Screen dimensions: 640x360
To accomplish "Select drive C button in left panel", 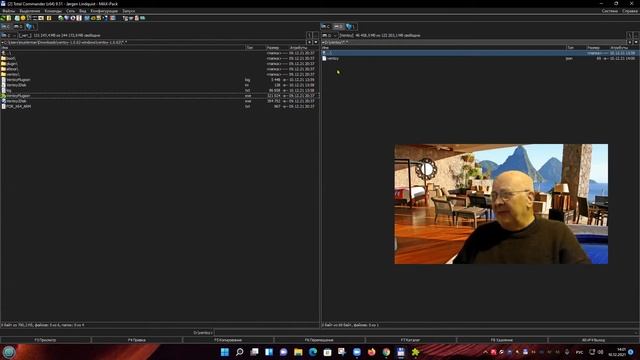I will (6, 27).
